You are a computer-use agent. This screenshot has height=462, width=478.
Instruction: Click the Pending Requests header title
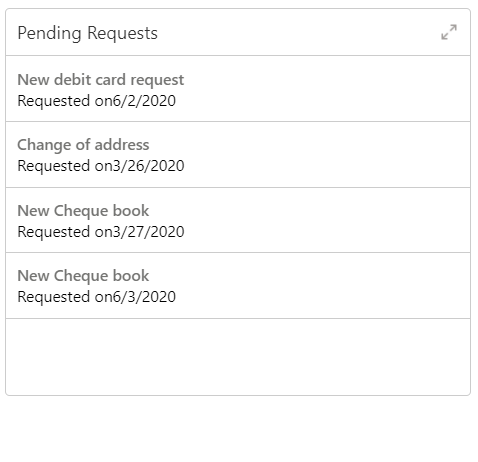pos(87,33)
